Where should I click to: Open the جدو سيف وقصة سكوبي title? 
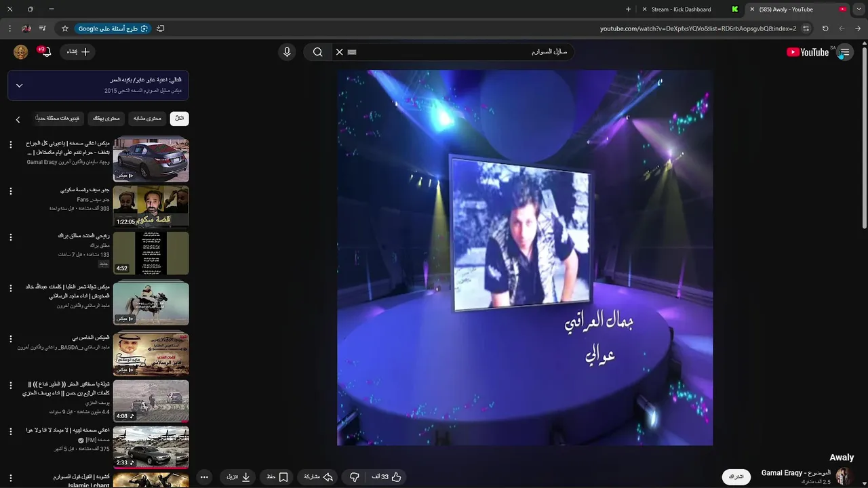tap(85, 190)
